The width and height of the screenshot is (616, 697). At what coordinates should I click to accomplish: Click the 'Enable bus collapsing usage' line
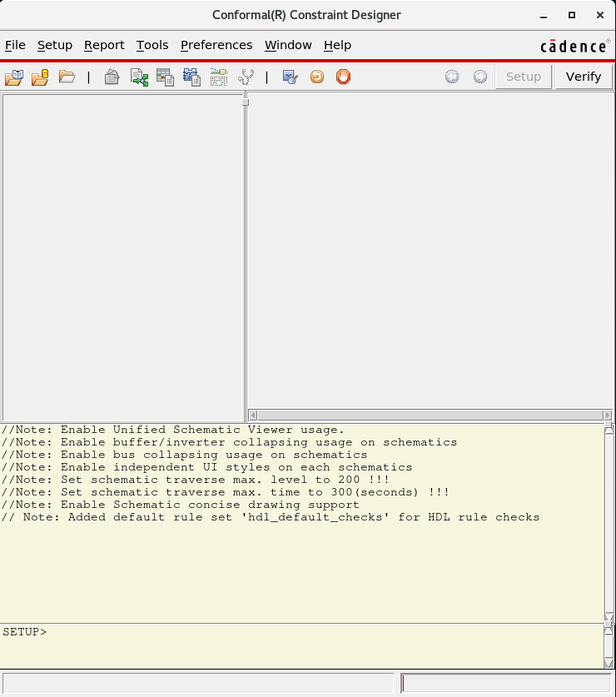[184, 455]
